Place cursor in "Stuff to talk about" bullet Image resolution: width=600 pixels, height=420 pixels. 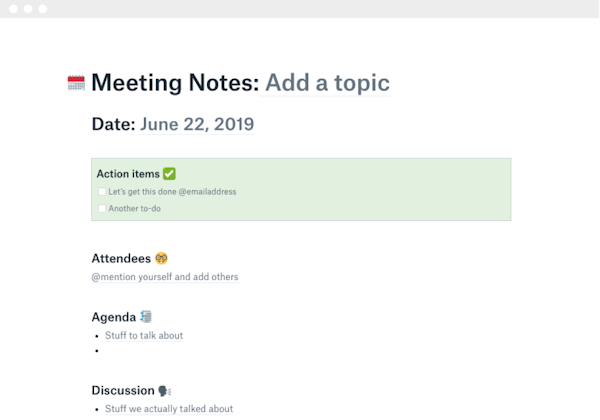click(x=144, y=336)
